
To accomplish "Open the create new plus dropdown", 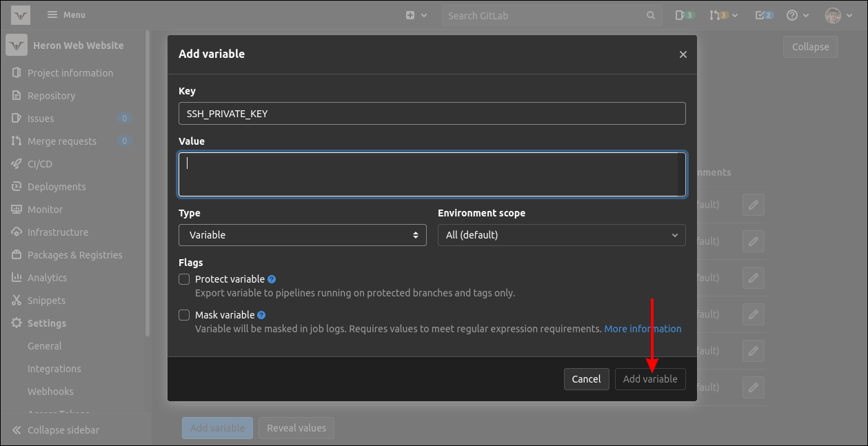I will click(416, 15).
